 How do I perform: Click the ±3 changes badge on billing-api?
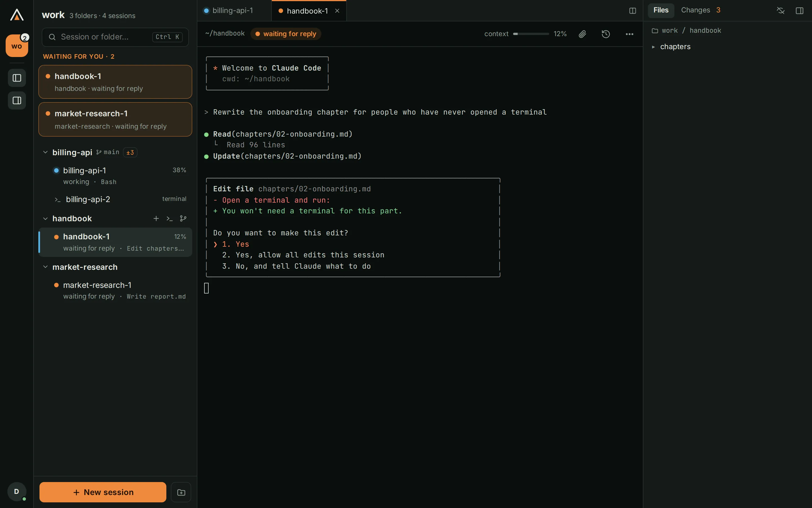click(130, 152)
